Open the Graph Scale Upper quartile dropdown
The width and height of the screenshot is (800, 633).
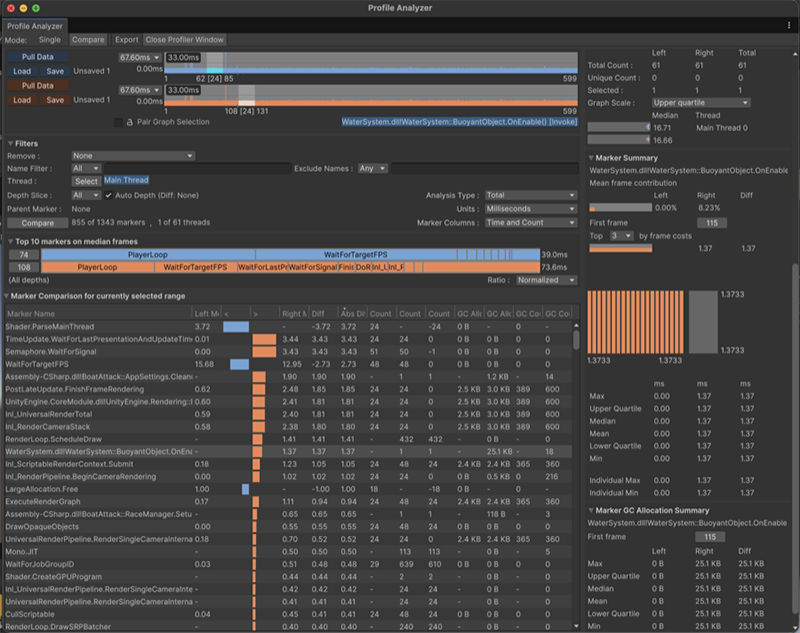701,103
